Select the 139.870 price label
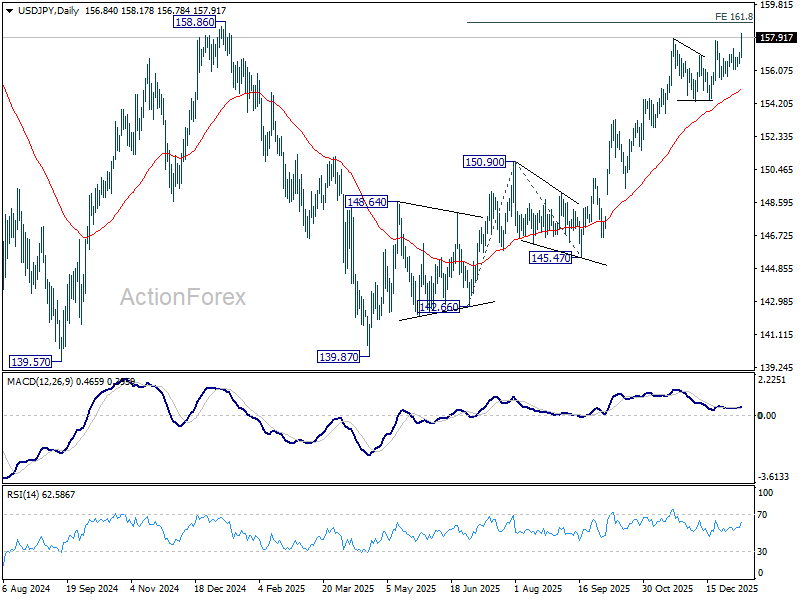The width and height of the screenshot is (800, 600). tap(338, 357)
